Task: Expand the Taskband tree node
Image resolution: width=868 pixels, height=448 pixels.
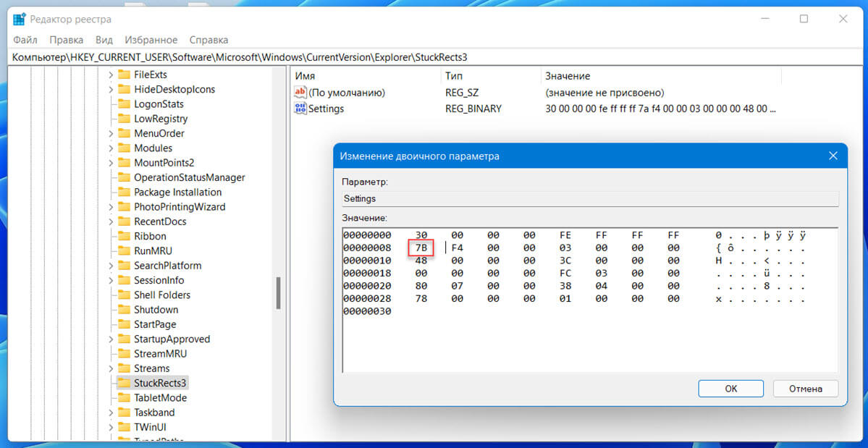Action: click(x=111, y=412)
